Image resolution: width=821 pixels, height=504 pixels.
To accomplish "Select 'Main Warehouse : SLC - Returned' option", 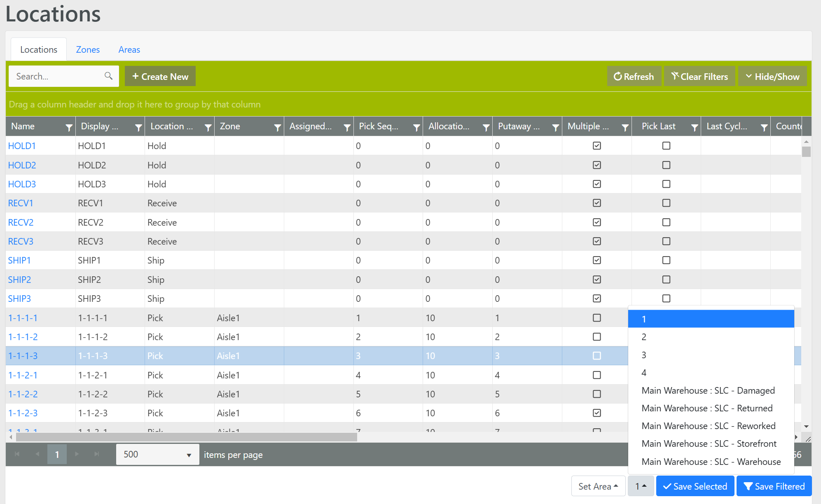I will [707, 408].
